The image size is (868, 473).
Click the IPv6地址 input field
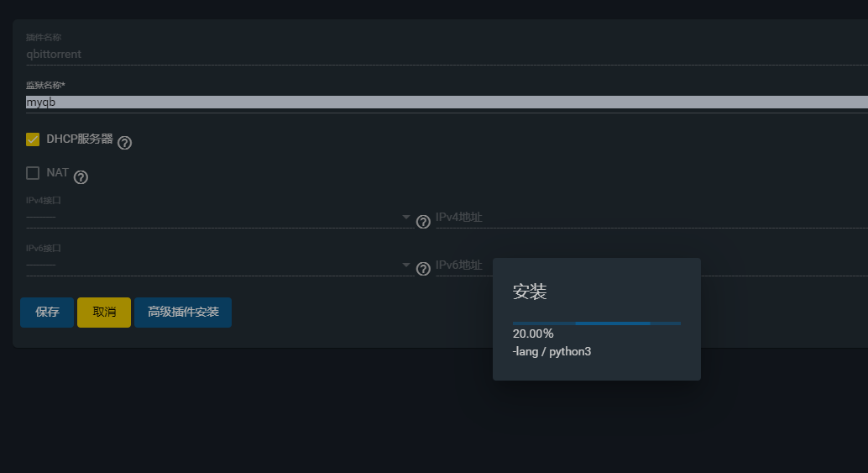click(x=464, y=265)
